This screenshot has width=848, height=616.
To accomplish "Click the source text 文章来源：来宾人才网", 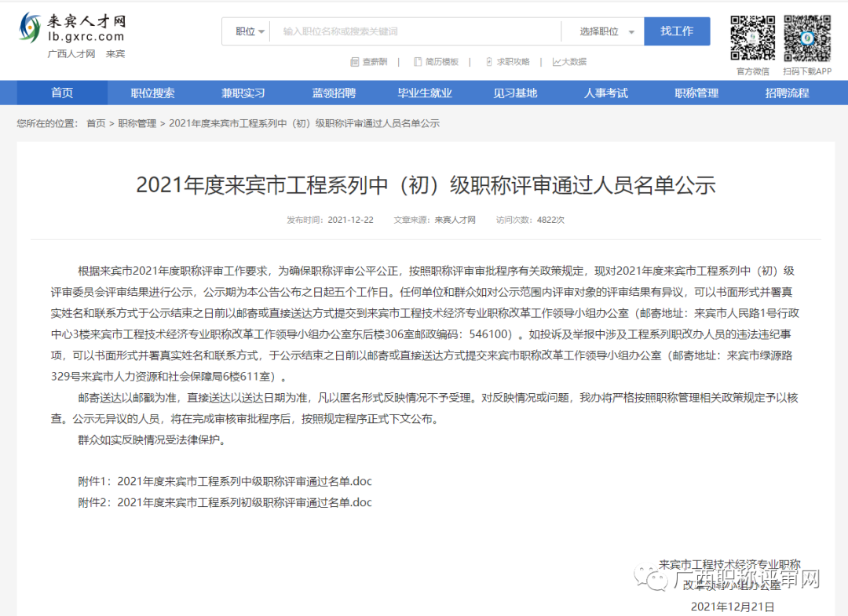I will point(434,220).
